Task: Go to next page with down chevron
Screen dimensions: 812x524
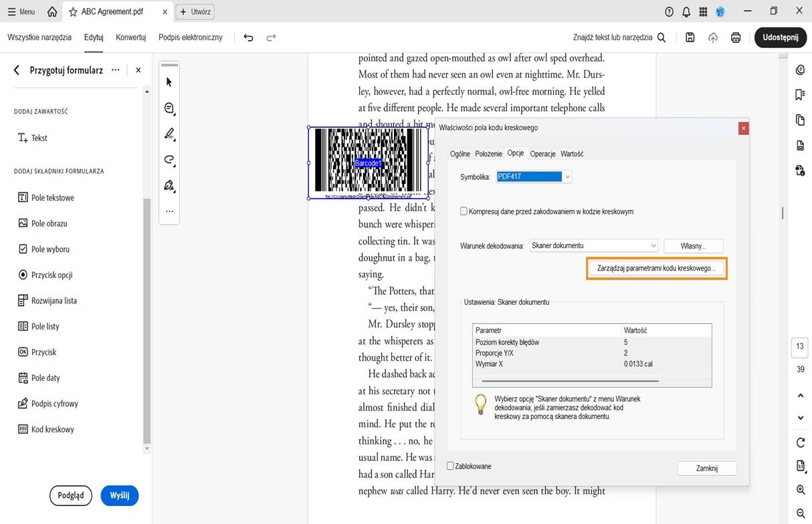Action: (x=801, y=418)
